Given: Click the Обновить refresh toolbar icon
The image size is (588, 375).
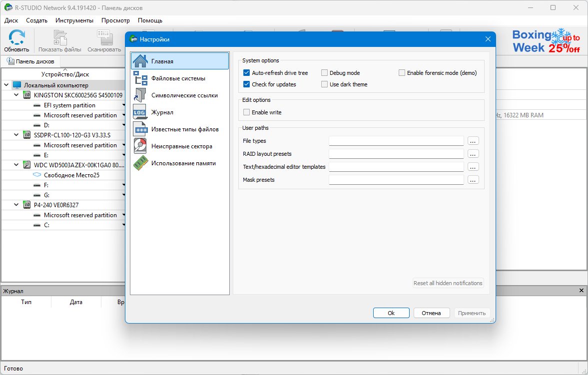Looking at the screenshot, I should (x=16, y=37).
